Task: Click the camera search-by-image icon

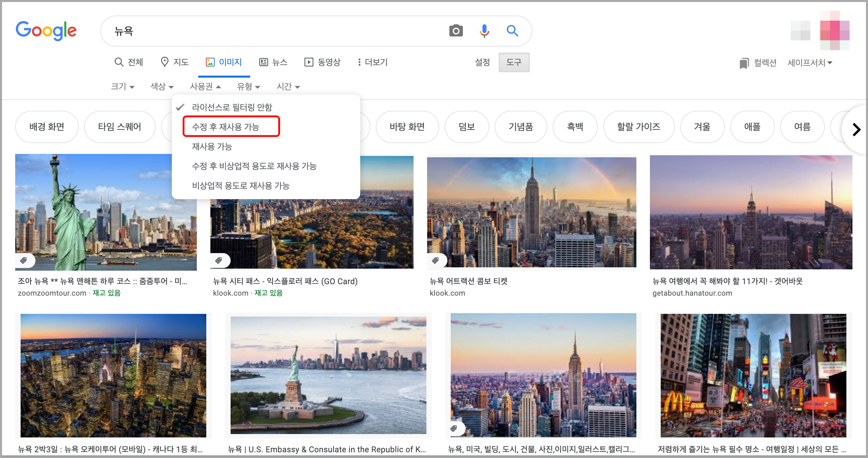Action: 456,31
